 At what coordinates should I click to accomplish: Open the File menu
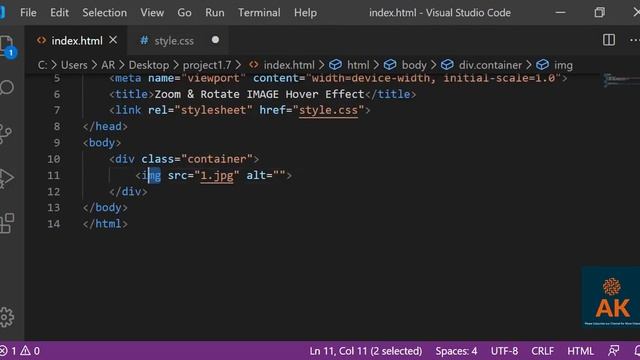pos(28,13)
